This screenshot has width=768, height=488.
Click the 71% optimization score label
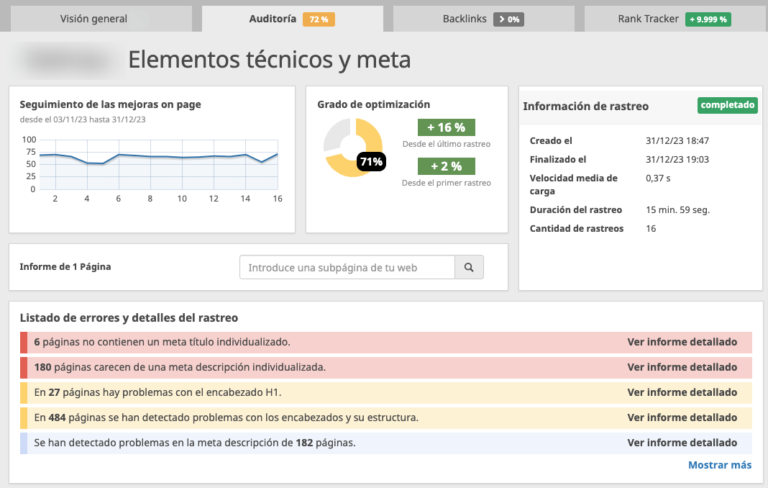pyautogui.click(x=371, y=161)
